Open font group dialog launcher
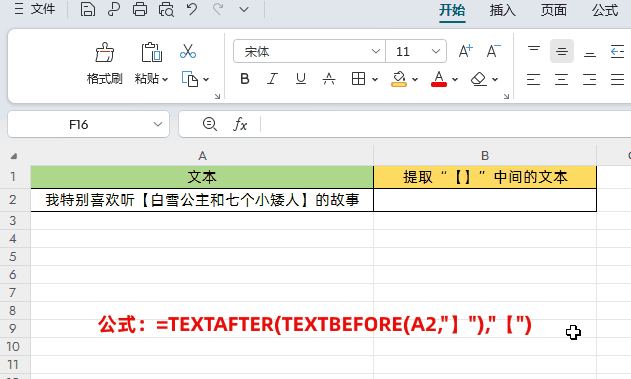The height and width of the screenshot is (379, 631). tap(506, 96)
